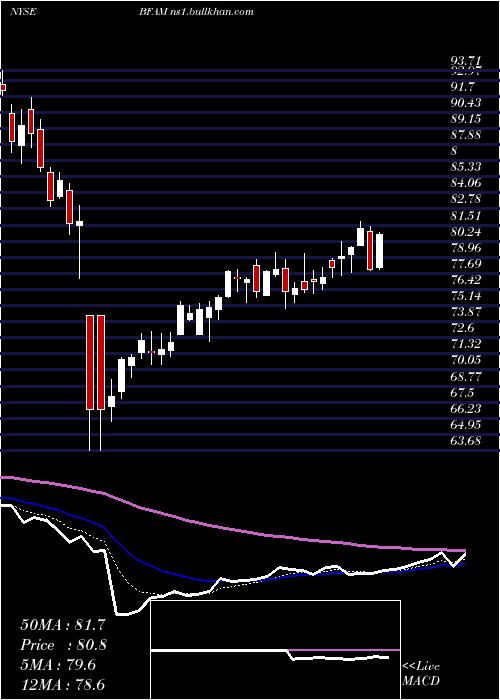This screenshot has width=500, height=700.
Task: Select the 75.14 price axis label
Action: [466, 296]
